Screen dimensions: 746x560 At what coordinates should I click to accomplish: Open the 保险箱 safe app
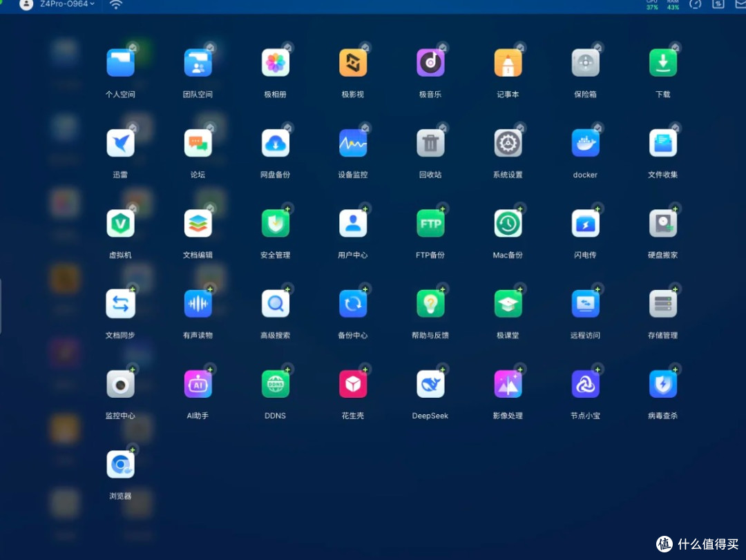(x=586, y=63)
